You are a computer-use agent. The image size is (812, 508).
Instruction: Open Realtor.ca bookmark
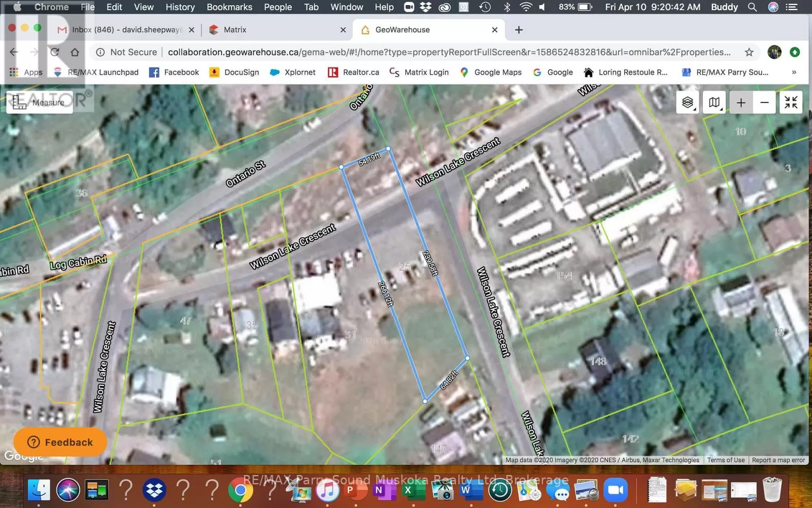point(354,72)
